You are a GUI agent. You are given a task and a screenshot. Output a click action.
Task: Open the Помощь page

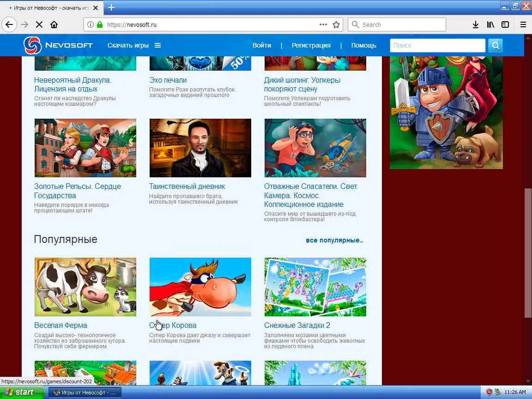[363, 45]
